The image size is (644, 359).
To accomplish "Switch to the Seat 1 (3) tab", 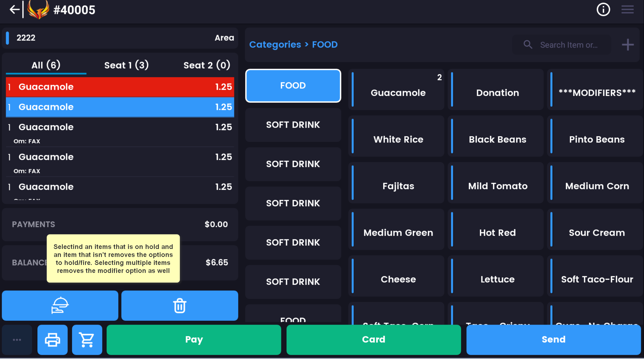I will [126, 65].
